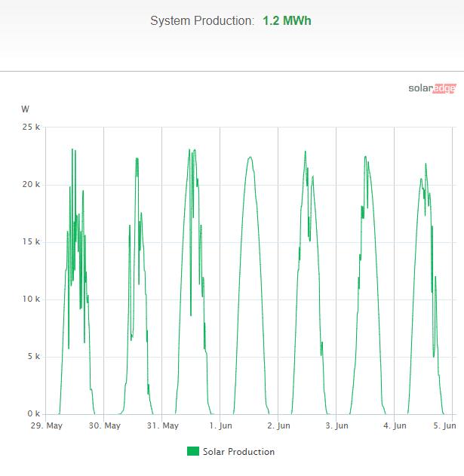Toggle the Solar Production legend label

click(238, 452)
